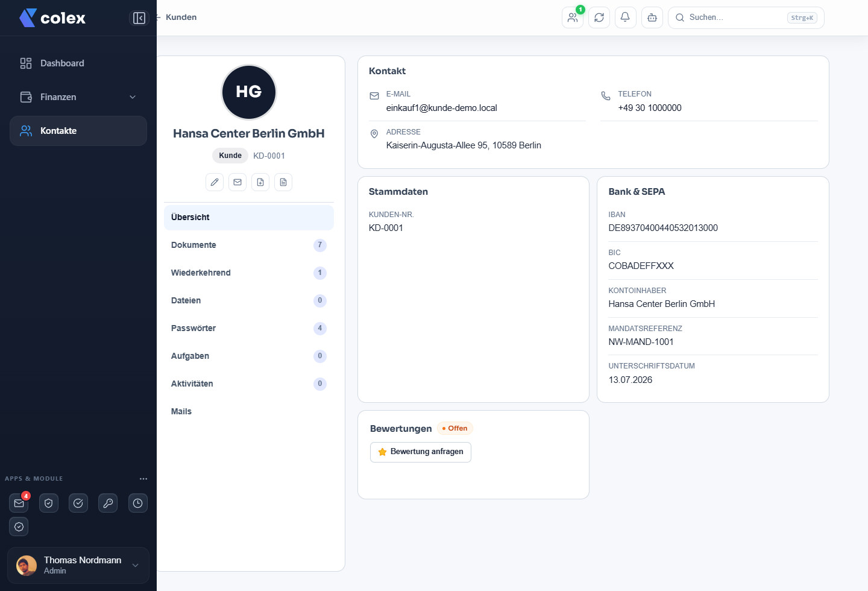The image size is (868, 591).
Task: Switch to the Übersicht tab
Action: tap(249, 217)
